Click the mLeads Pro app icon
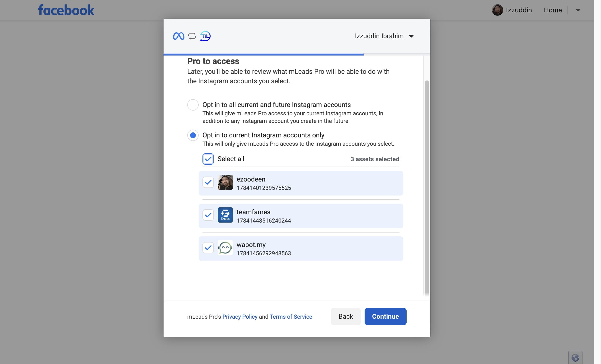The height and width of the screenshot is (364, 601). tap(205, 36)
